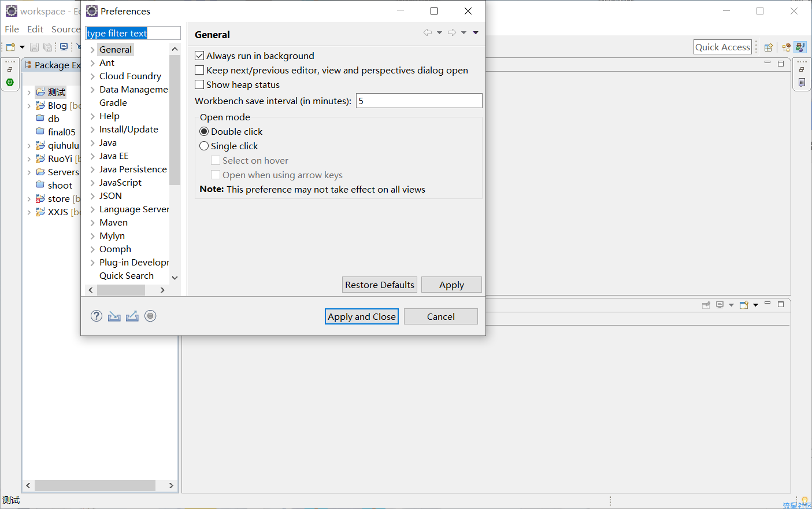Expand the General preferences node
The height and width of the screenshot is (509, 812).
click(x=92, y=50)
